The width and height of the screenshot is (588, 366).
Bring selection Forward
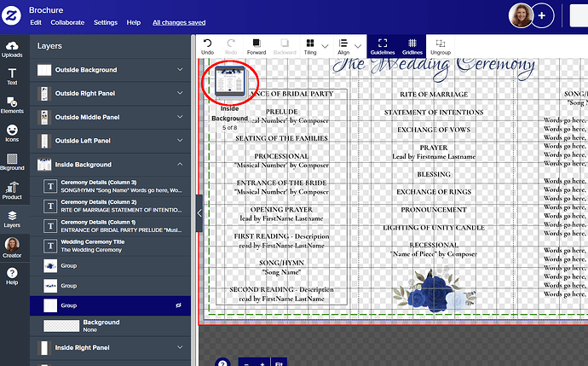[257, 47]
